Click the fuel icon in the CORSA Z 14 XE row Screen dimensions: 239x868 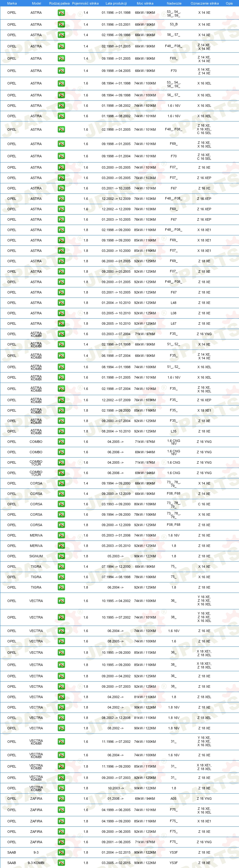click(x=61, y=494)
